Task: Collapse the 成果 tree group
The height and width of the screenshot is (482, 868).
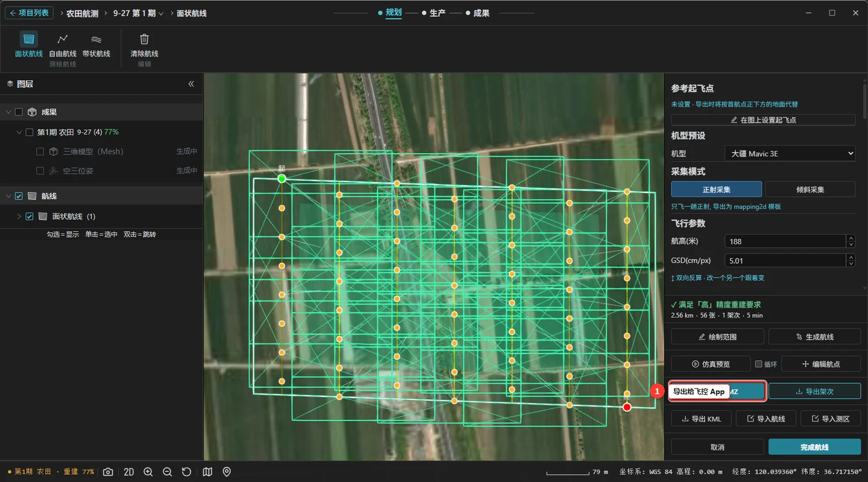Action: click(8, 112)
